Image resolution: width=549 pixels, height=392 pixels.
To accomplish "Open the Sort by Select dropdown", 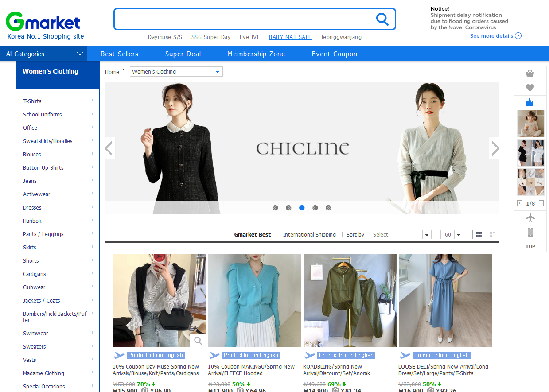I will pyautogui.click(x=400, y=235).
